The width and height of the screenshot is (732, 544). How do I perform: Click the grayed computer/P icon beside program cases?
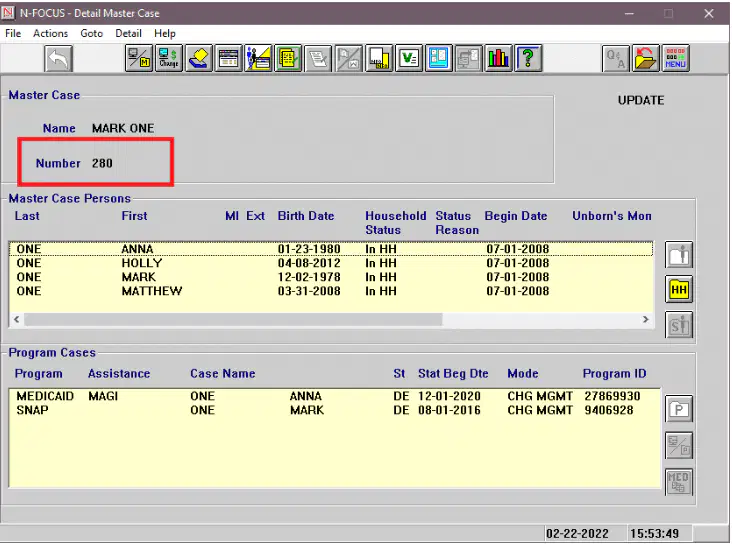click(679, 445)
